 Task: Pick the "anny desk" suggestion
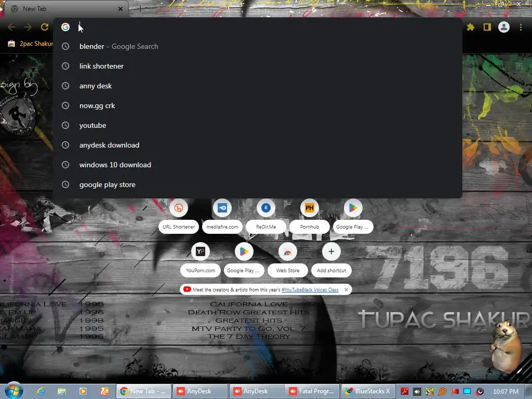[258, 86]
